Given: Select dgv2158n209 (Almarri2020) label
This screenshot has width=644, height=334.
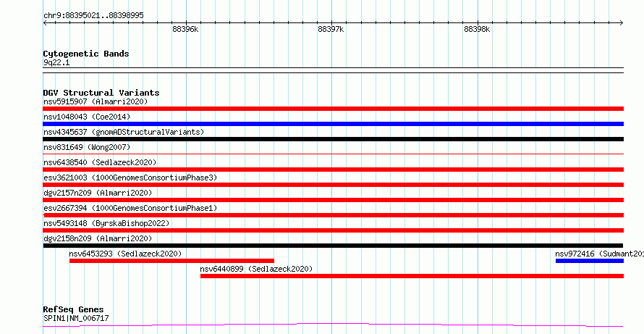Looking at the screenshot, I should coord(98,238).
